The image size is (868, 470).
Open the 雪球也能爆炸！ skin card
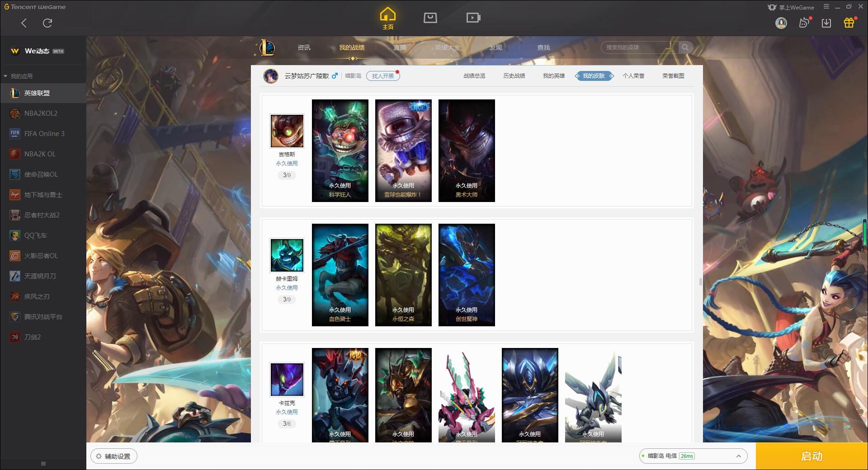tap(403, 150)
